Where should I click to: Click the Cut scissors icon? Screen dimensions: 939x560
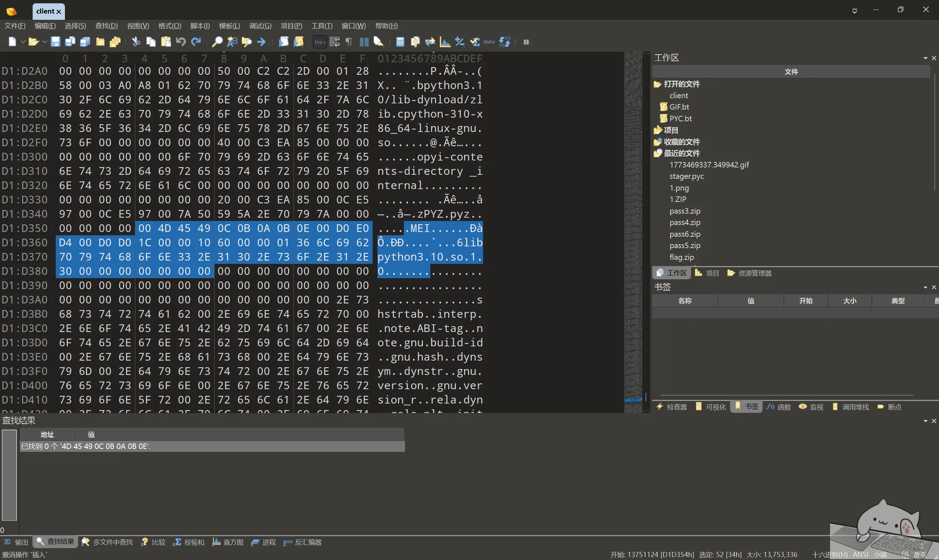(x=136, y=42)
